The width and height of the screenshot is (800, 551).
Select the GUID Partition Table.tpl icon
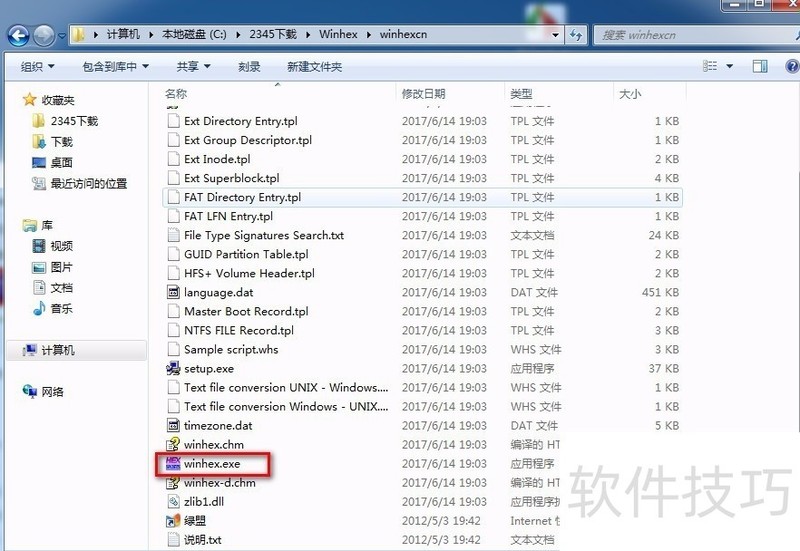(x=173, y=254)
